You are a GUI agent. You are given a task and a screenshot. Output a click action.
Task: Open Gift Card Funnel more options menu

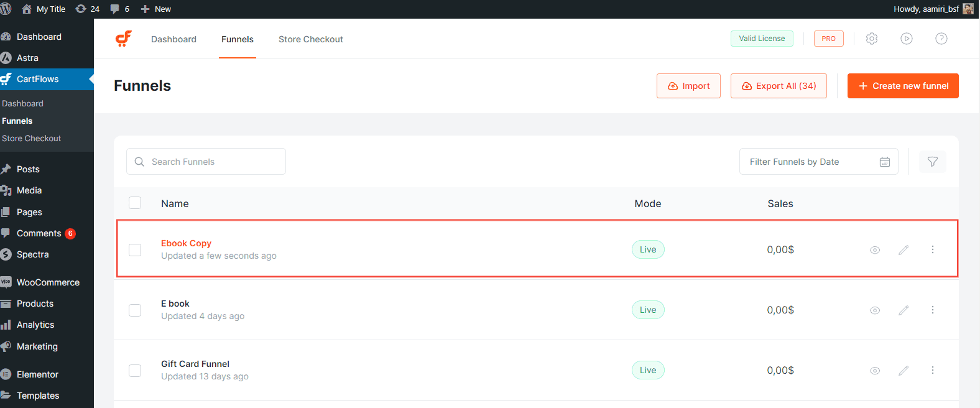coord(933,370)
